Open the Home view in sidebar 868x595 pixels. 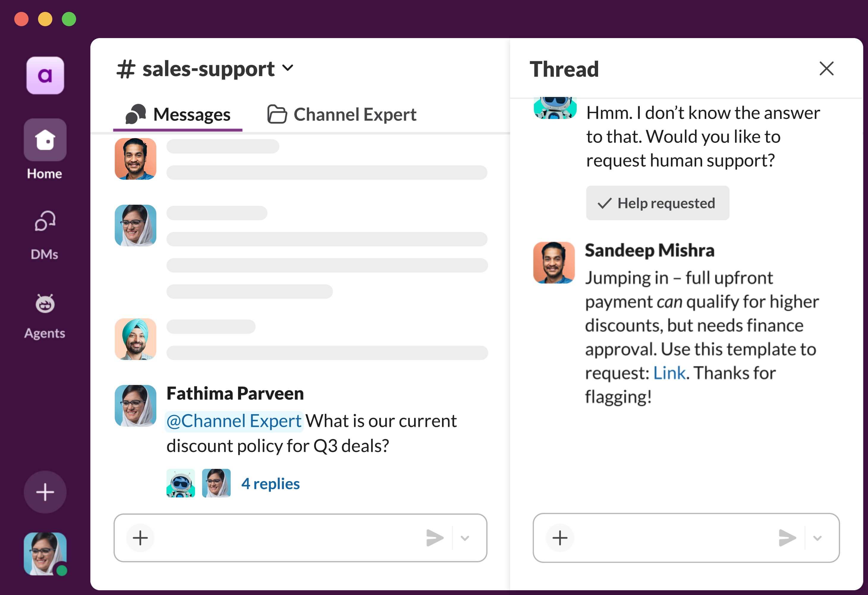45,140
